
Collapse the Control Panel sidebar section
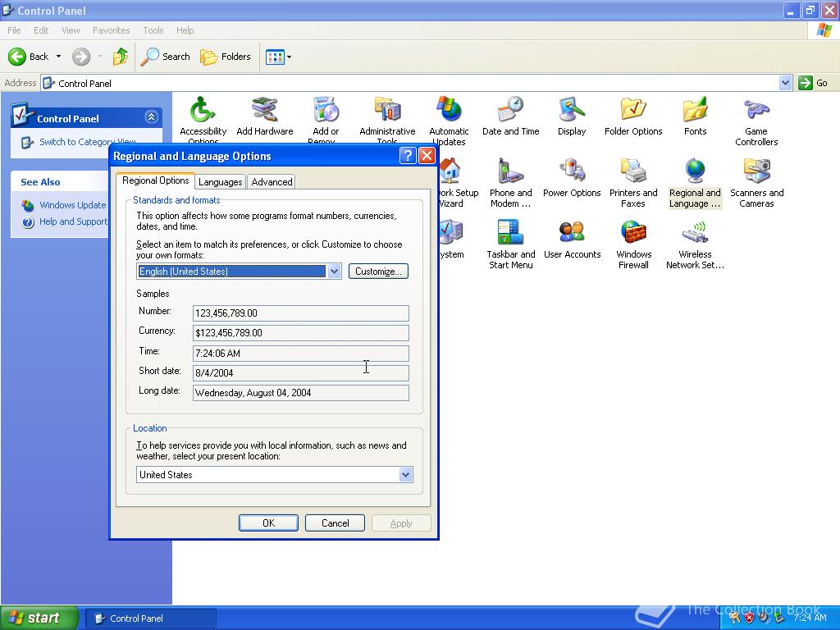(x=151, y=116)
